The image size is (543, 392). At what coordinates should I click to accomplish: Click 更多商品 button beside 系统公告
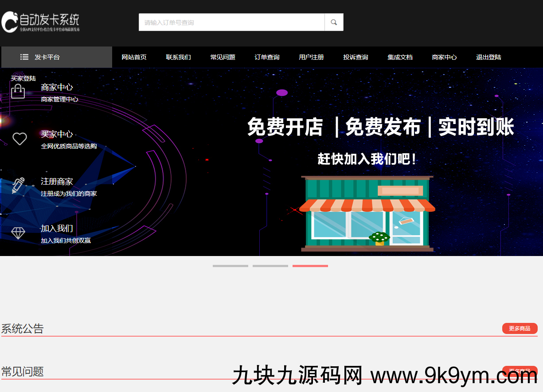(520, 329)
